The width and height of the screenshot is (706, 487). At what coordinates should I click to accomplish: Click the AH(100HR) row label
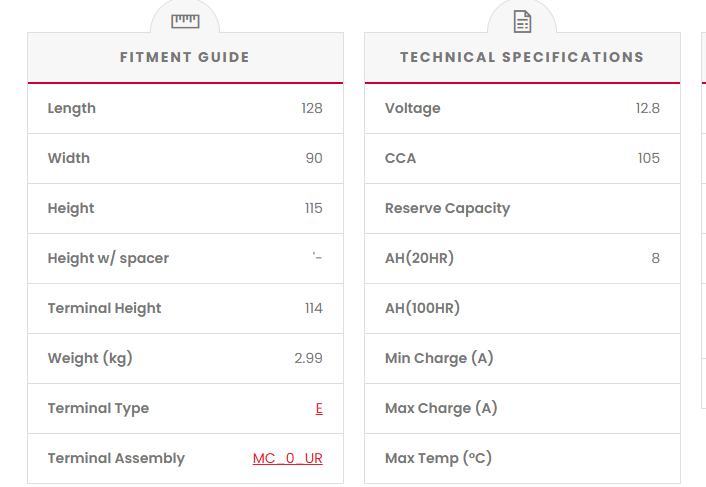(422, 308)
